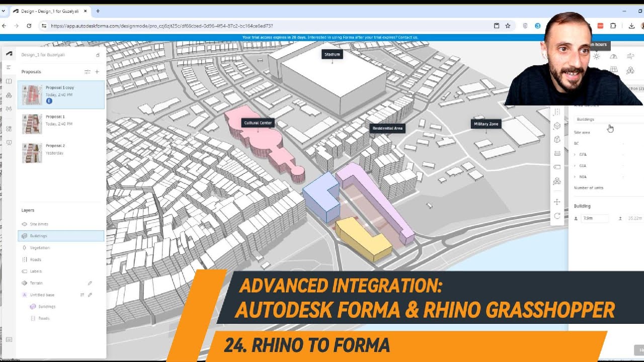Click the Contact us link in trial banner
This screenshot has width=644, height=362.
[409, 37]
